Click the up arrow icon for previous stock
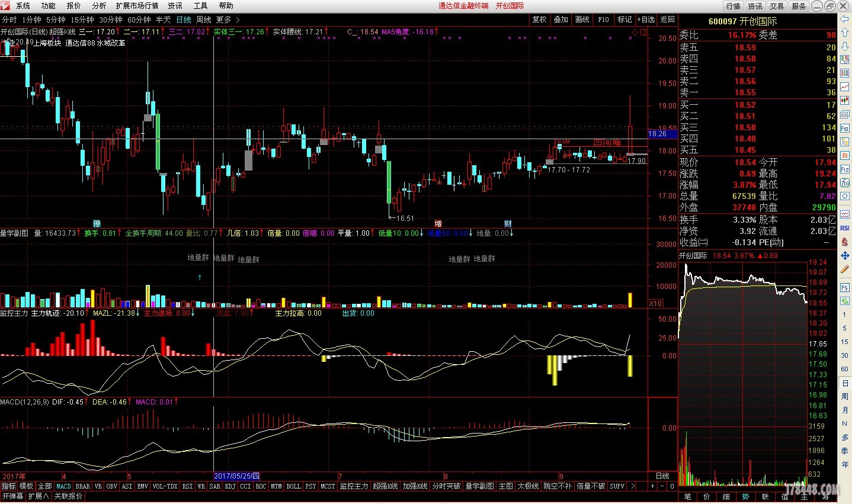852x504 pixels. pyautogui.click(x=844, y=33)
